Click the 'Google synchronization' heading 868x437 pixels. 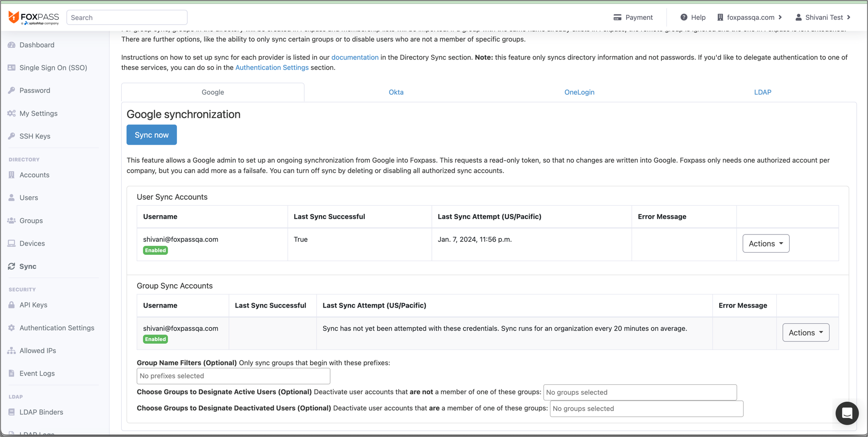(x=184, y=114)
